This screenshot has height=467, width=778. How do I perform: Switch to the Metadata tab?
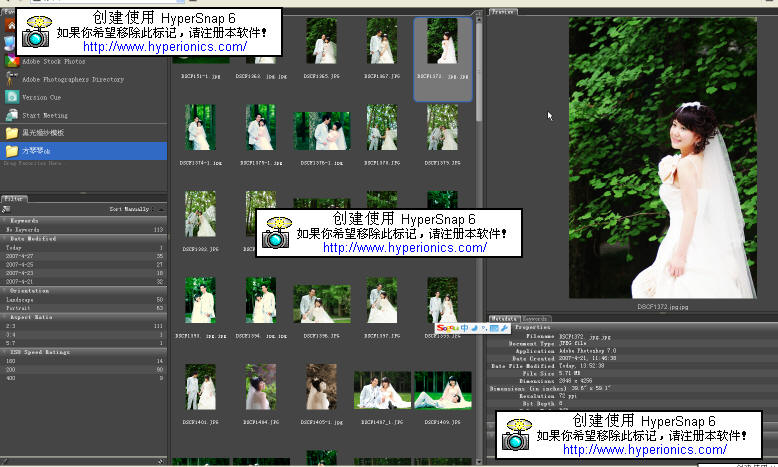click(504, 319)
